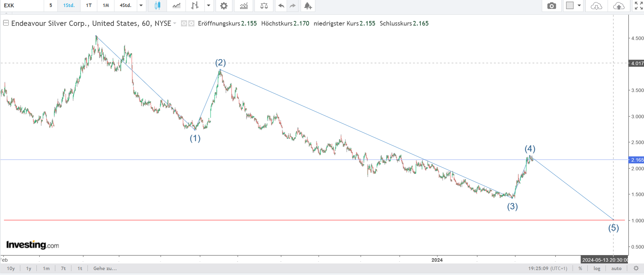The width and height of the screenshot is (644, 275).
Task: Redo the last chart action
Action: 293,6
